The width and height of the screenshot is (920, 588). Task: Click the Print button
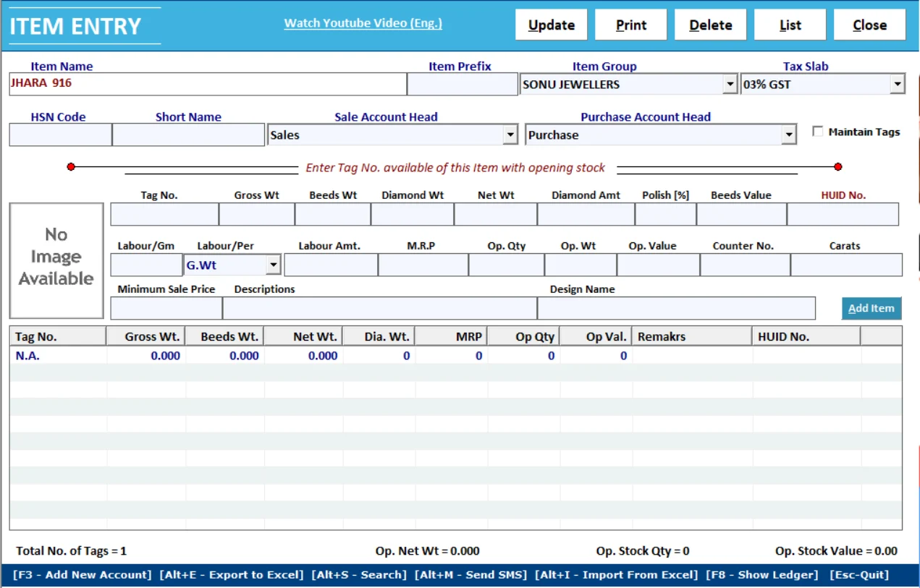coord(630,25)
